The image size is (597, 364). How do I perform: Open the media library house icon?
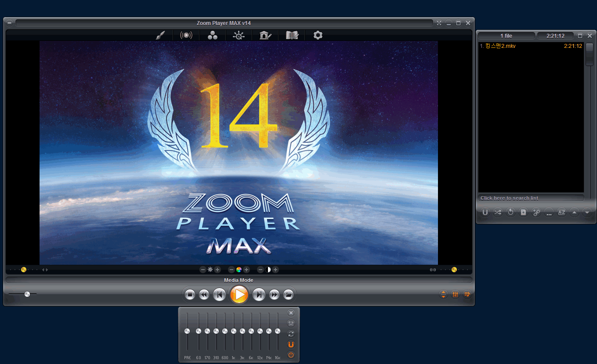[265, 35]
